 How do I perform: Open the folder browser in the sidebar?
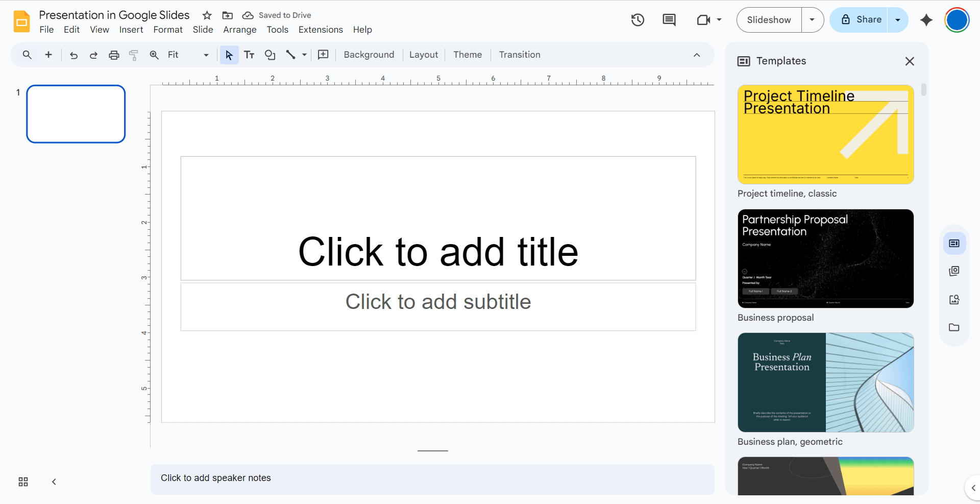[x=954, y=328]
